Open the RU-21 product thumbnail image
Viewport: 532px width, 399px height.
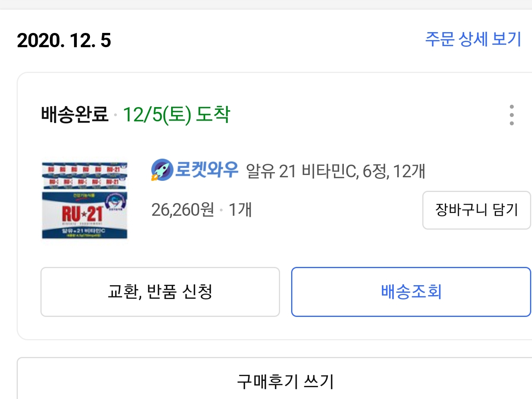85,200
